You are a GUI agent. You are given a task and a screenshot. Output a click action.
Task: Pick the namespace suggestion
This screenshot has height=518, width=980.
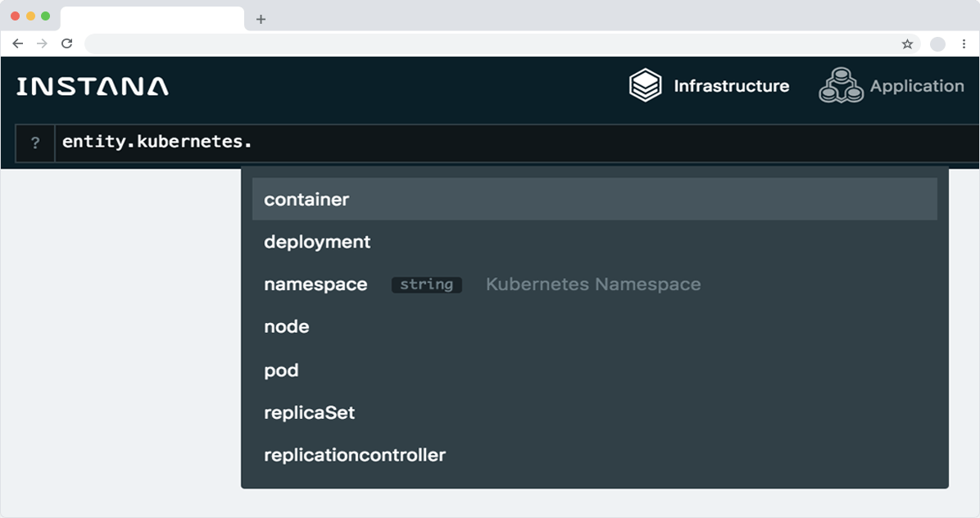(315, 284)
